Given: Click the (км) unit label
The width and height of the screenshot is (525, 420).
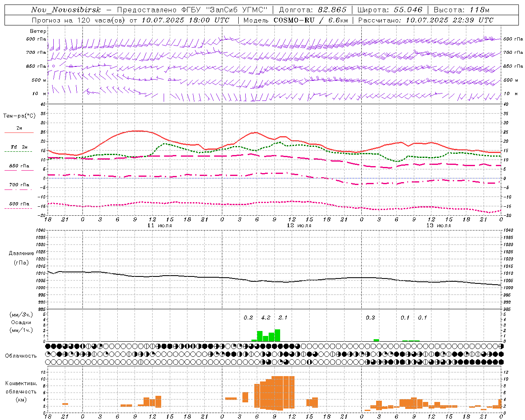Looking at the screenshot, I should tap(21, 399).
